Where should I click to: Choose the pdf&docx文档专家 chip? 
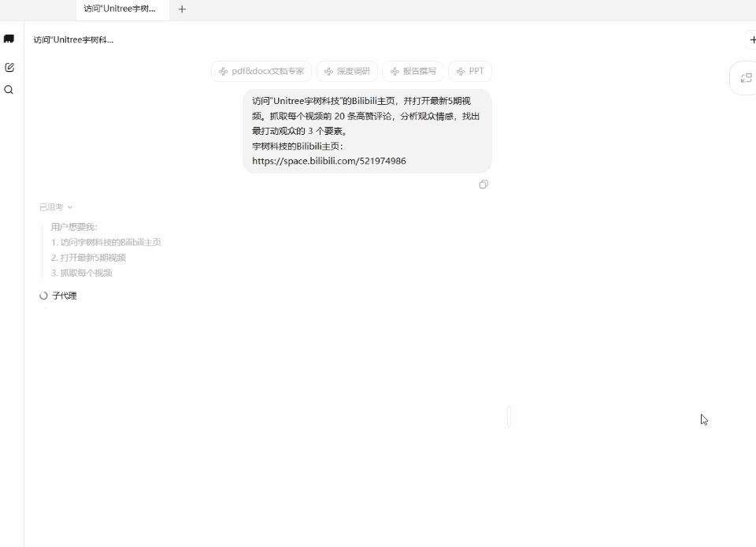(261, 72)
